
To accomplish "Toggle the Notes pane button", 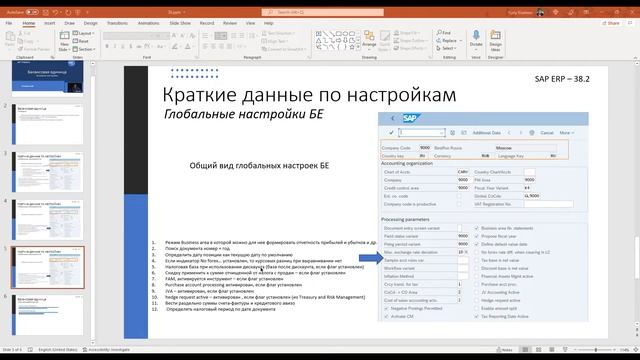I will (x=504, y=350).
